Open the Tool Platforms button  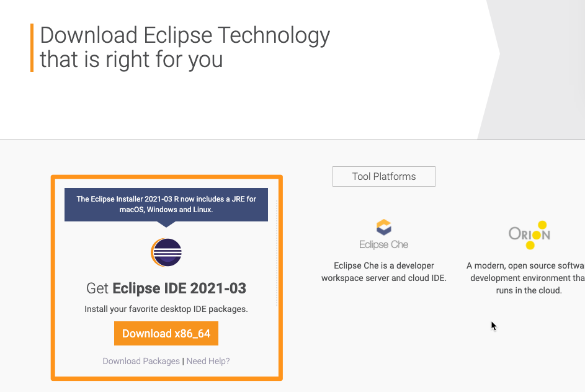[x=384, y=176]
